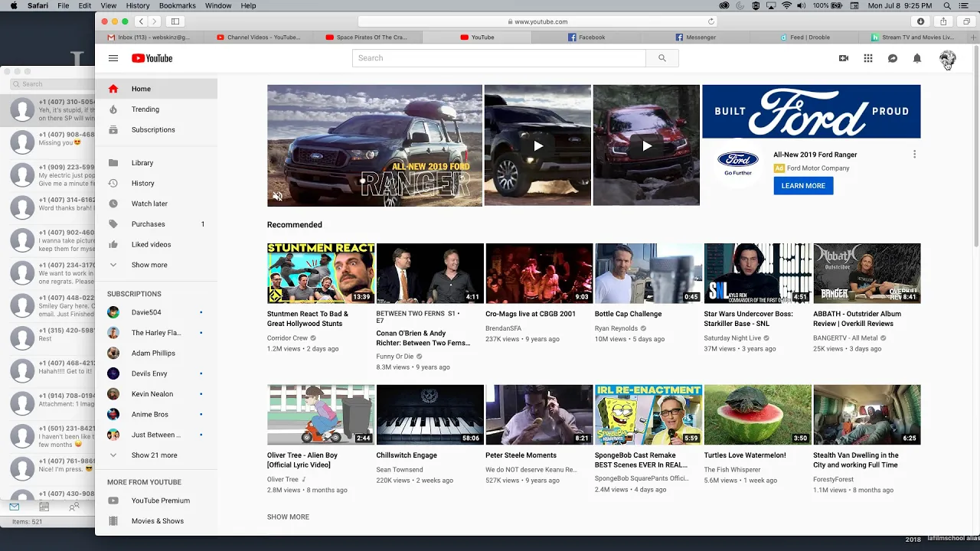This screenshot has width=980, height=551.
Task: Play Turtles Love Watermelon thumbnail
Action: coord(757,415)
